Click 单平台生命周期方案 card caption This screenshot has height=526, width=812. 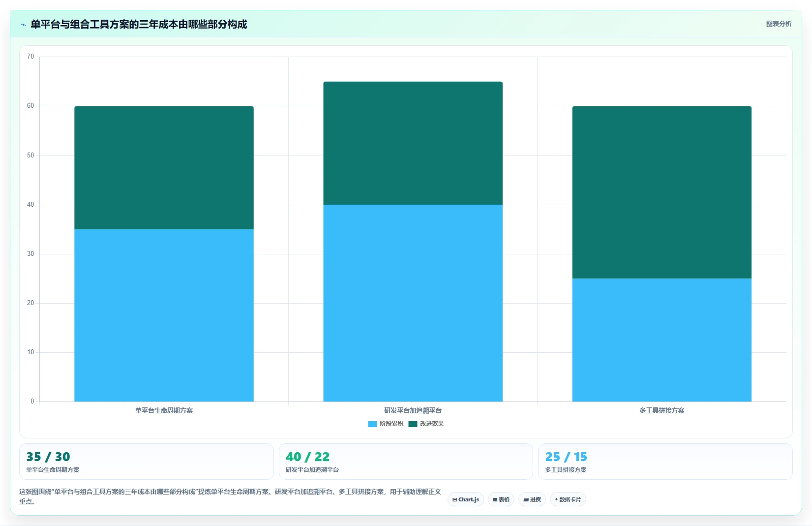tap(53, 470)
